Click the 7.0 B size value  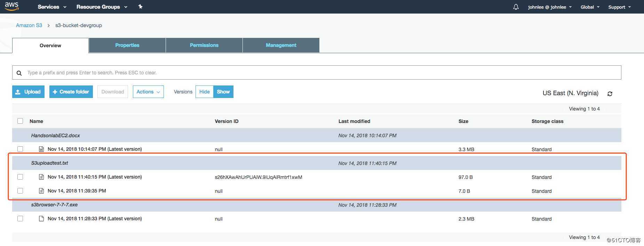[464, 191]
